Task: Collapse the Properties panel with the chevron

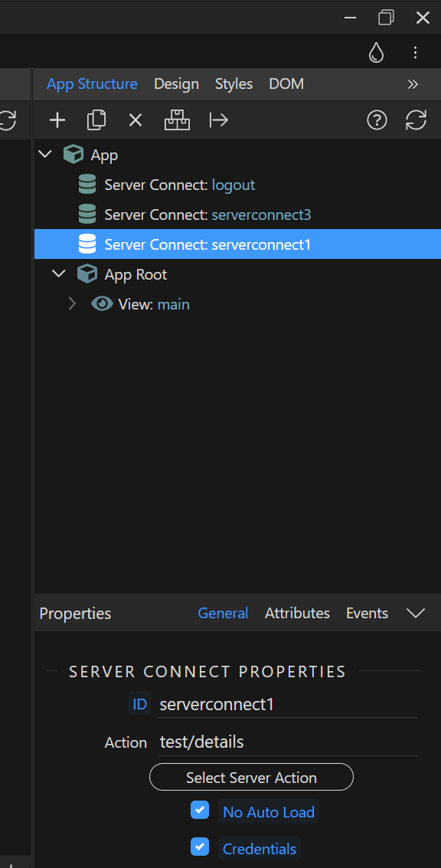Action: click(416, 613)
